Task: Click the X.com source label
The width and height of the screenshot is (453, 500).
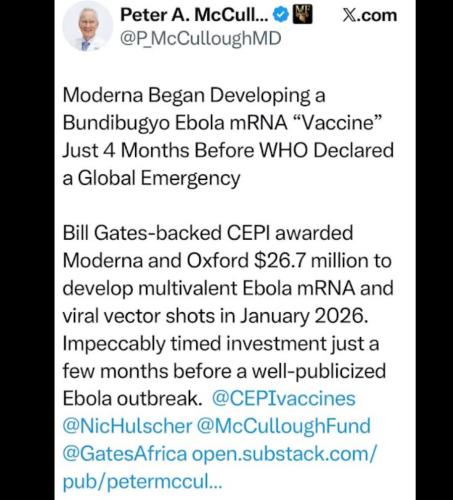Action: coord(370,15)
